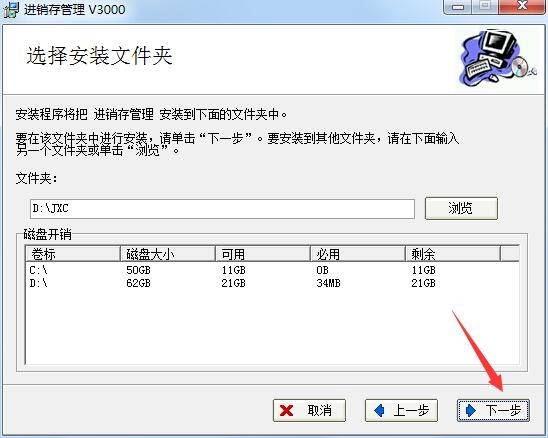This screenshot has width=548, height=438.
Task: Click 下一步 to continue installation
Action: point(493,410)
